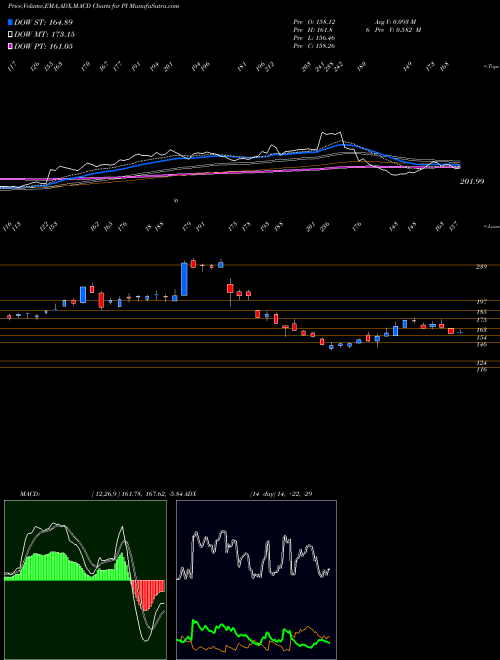Image resolution: width=500 pixels, height=660 pixels.
Task: Click the 'Avg V: 0.093 M' volume text
Action: (x=396, y=21)
